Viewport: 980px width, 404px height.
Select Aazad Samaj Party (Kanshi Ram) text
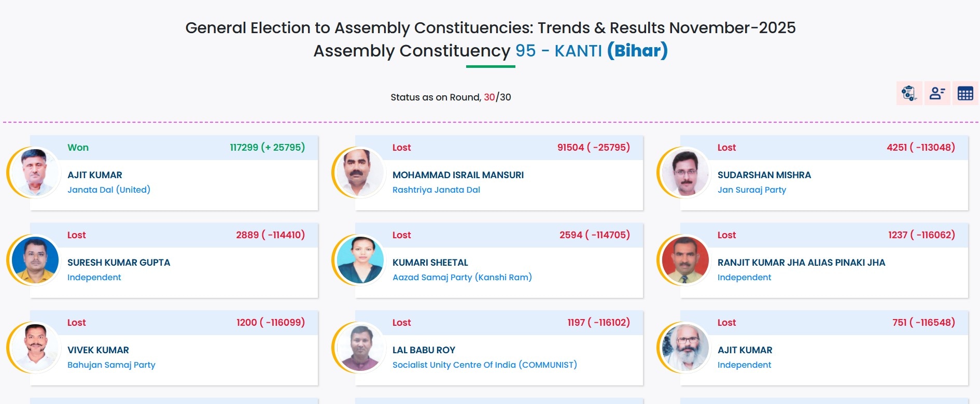click(462, 277)
